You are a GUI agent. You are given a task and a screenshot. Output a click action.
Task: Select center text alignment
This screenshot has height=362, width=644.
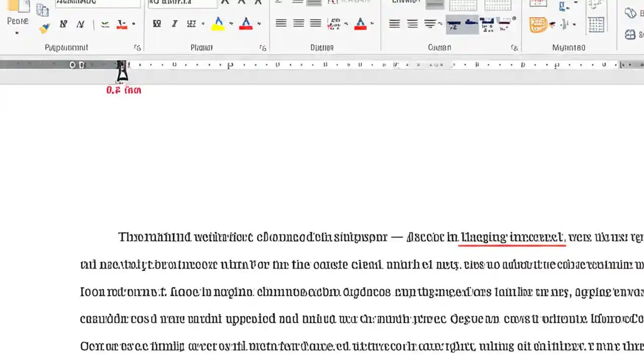point(298,23)
